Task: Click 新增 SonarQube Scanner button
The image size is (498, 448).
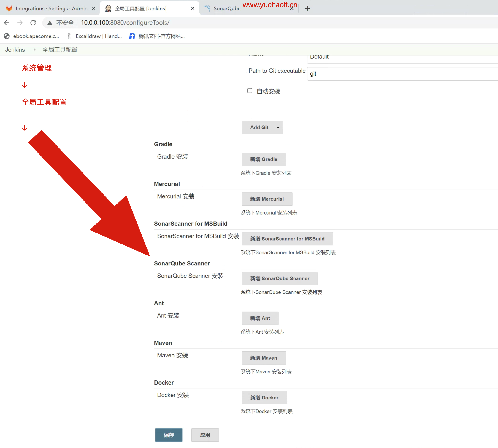Action: pyautogui.click(x=279, y=278)
